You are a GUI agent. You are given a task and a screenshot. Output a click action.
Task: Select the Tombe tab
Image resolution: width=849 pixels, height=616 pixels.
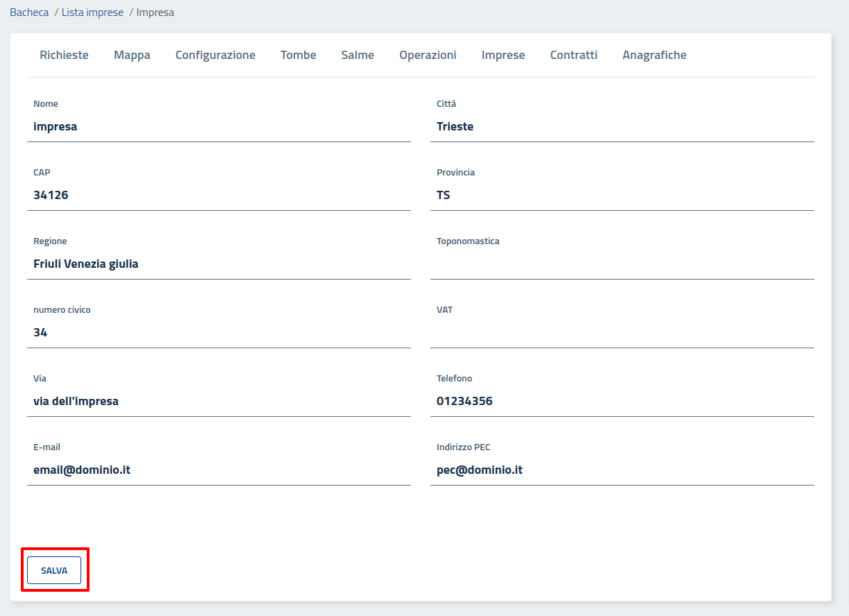coord(298,55)
